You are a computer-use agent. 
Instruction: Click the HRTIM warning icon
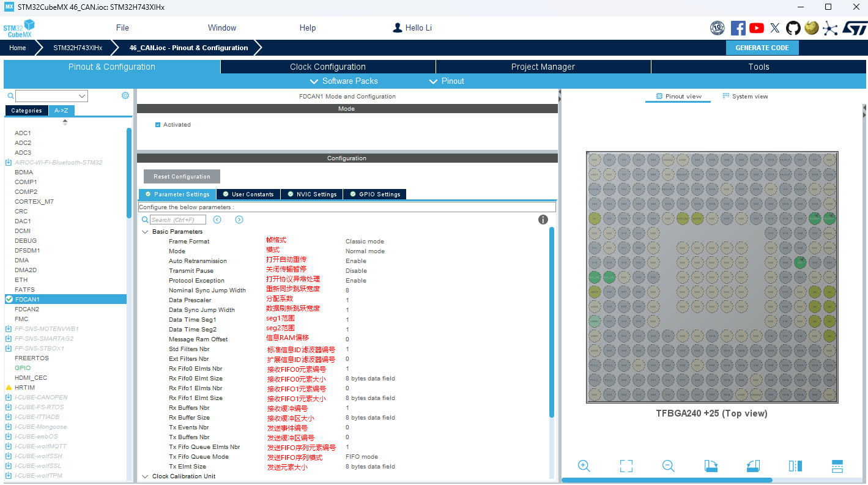tap(9, 388)
